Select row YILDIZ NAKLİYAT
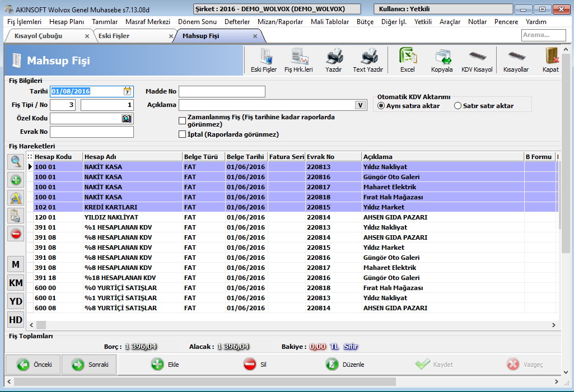This screenshot has width=574, height=392. [x=296, y=217]
